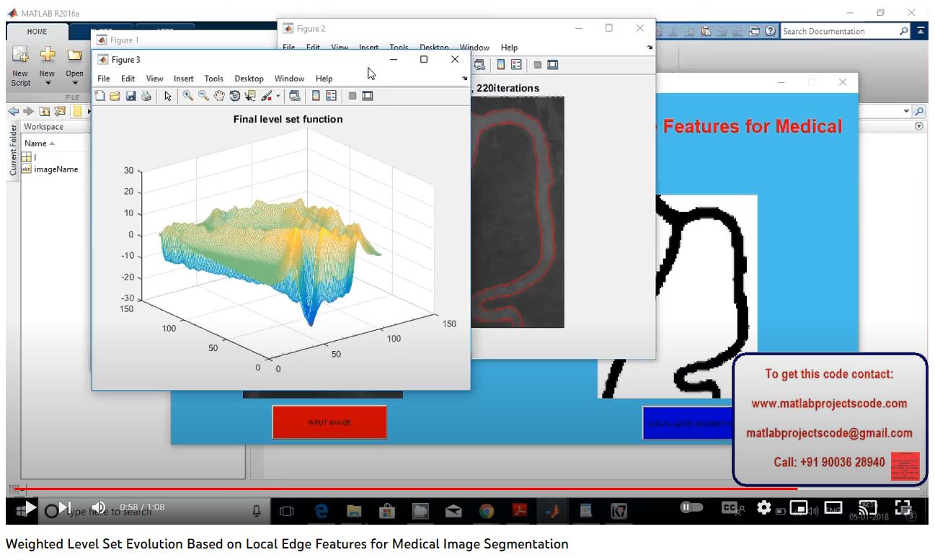The image size is (935, 560).
Task: Click the New Script button
Action: (x=20, y=65)
